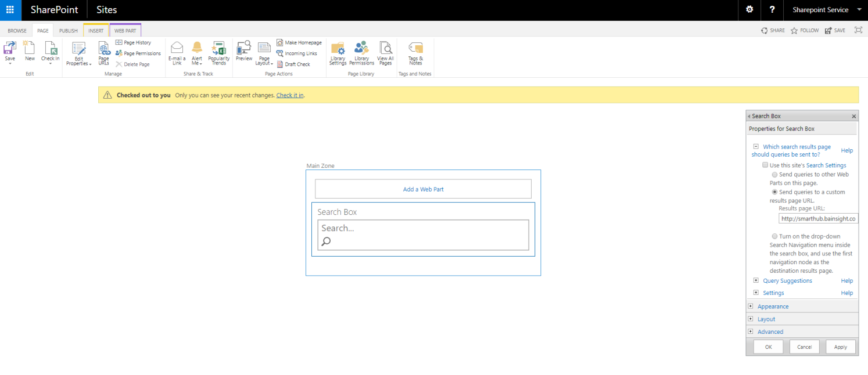Expand the Query Suggestions section
868x375 pixels.
(756, 281)
